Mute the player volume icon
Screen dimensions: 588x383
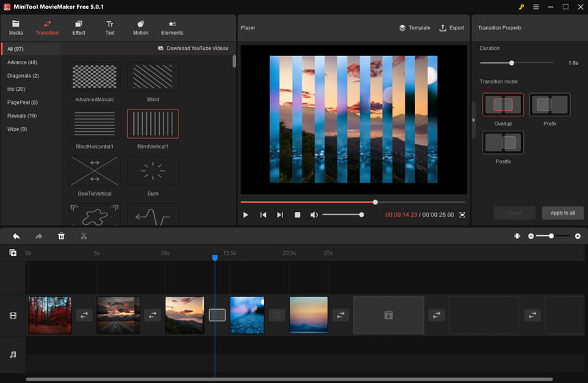314,215
